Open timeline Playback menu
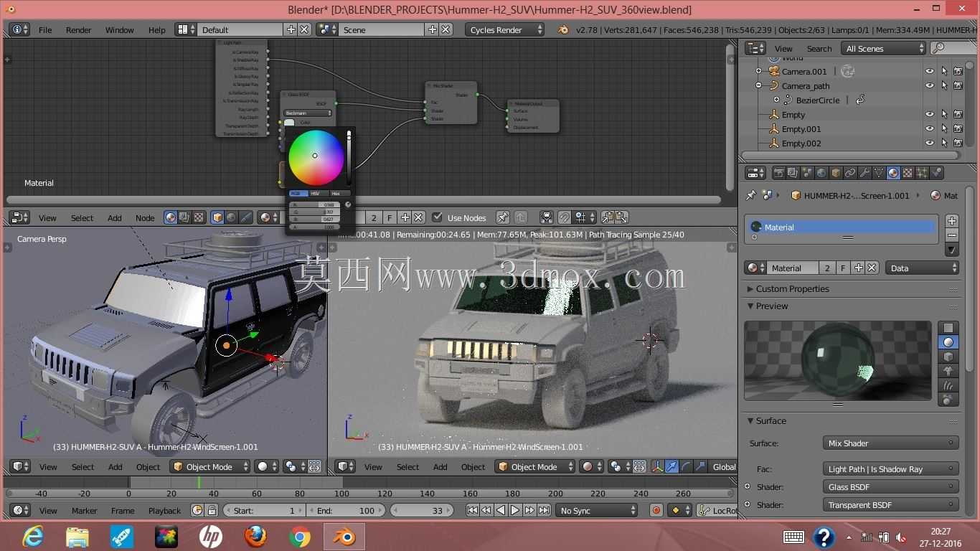This screenshot has width=980, height=551. pyautogui.click(x=164, y=510)
